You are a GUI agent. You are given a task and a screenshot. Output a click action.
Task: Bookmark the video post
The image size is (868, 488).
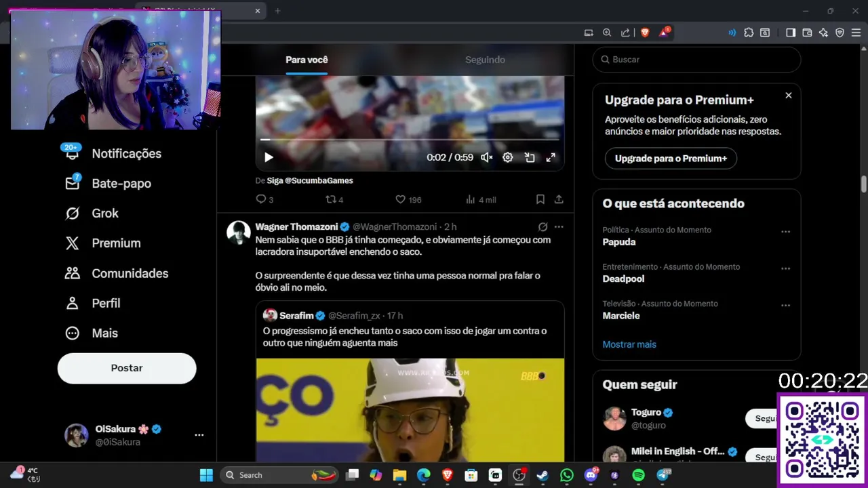(540, 199)
